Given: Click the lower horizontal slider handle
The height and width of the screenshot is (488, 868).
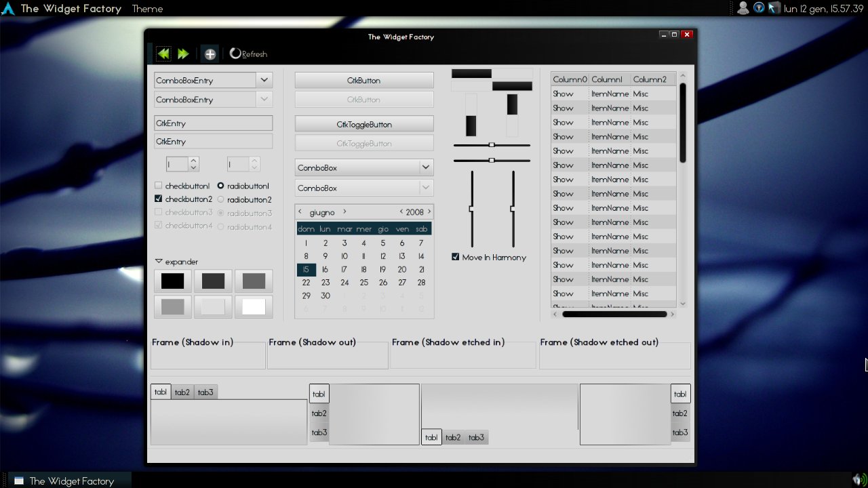Looking at the screenshot, I should coord(492,161).
